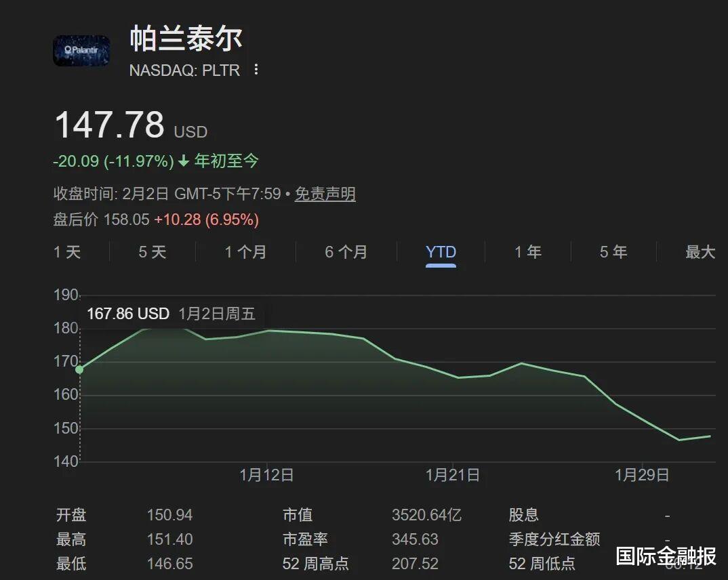
Task: Switch to the 1 个月 range tab
Action: [x=245, y=252]
